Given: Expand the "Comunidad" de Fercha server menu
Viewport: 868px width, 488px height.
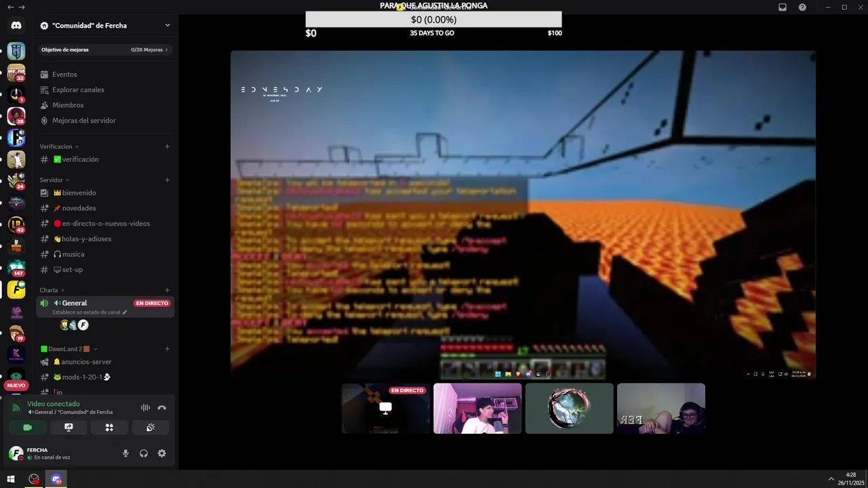Looking at the screenshot, I should [x=105, y=26].
